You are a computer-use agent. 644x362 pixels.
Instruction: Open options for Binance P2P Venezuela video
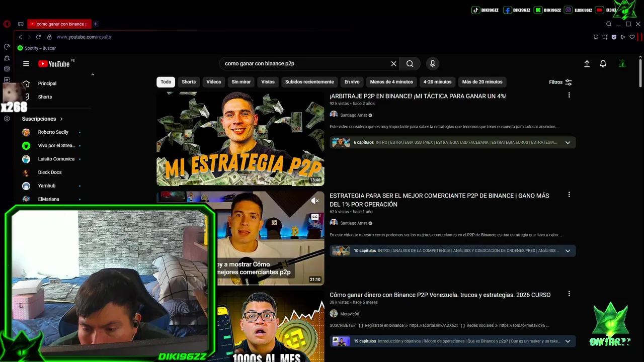[x=569, y=294]
